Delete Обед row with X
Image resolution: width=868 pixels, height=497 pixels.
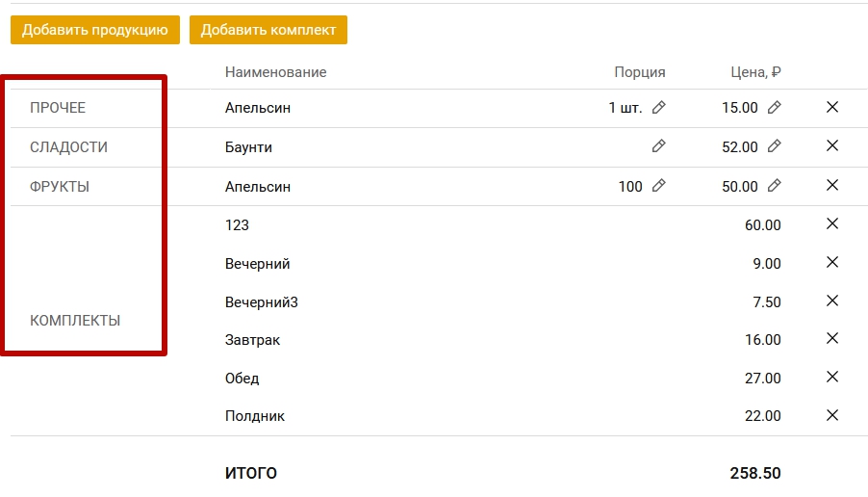point(832,377)
